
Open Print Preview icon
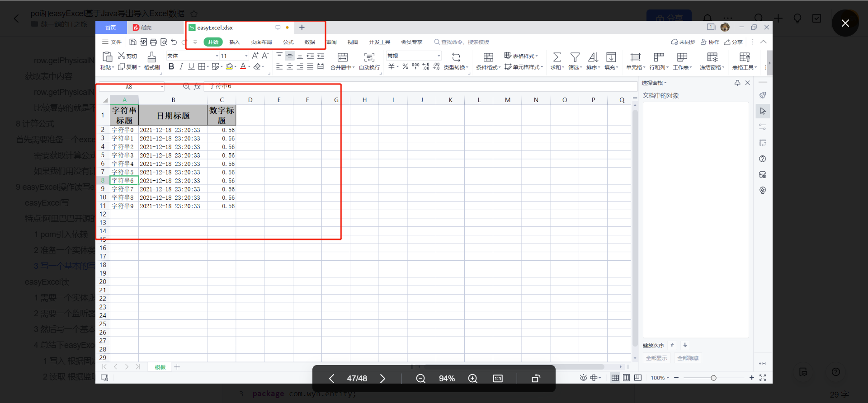tap(164, 42)
